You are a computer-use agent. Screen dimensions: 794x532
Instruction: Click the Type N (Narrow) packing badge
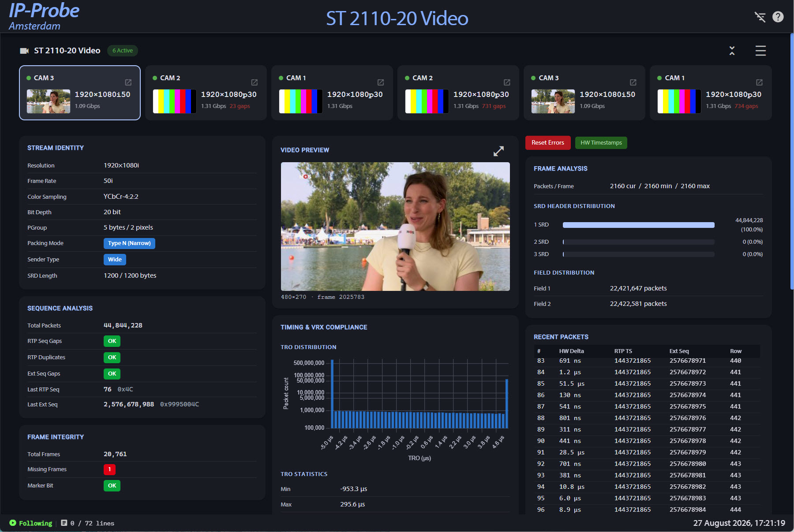pos(129,243)
